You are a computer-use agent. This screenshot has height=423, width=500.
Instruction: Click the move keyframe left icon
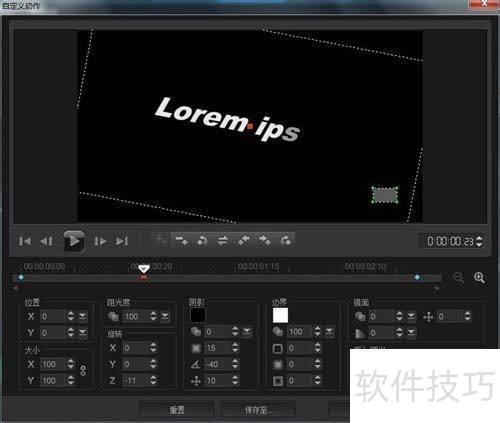point(244,240)
